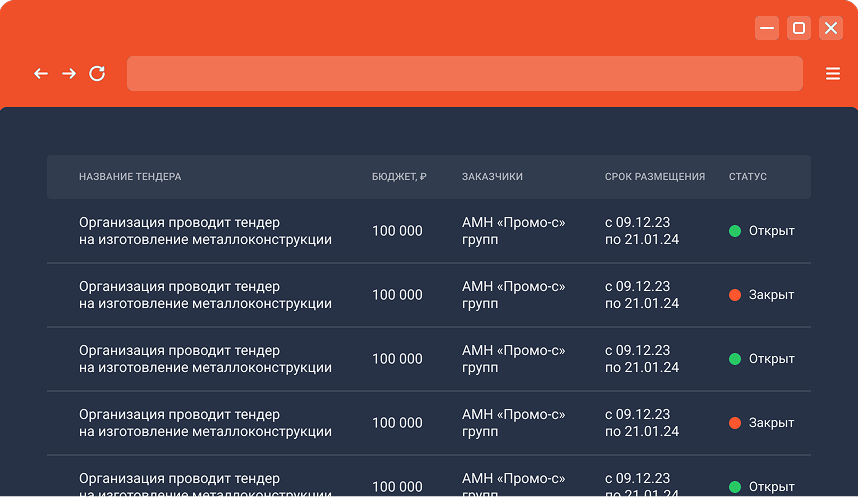Screen dimensions: 858x497
Task: Open the hamburger menu
Action: click(x=832, y=73)
